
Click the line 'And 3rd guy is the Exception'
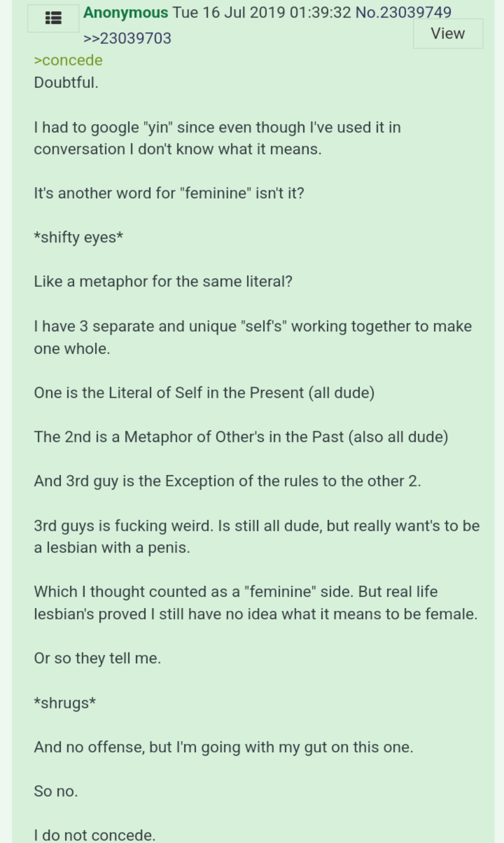(x=227, y=481)
